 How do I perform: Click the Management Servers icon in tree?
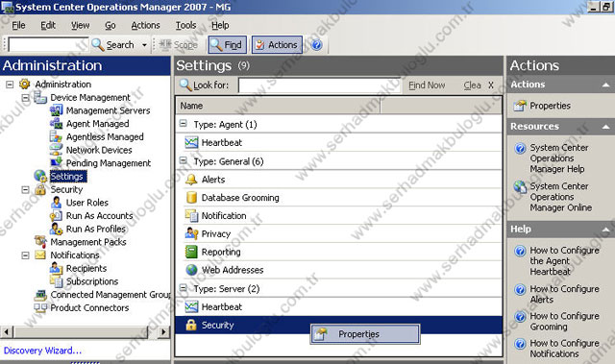[56, 110]
